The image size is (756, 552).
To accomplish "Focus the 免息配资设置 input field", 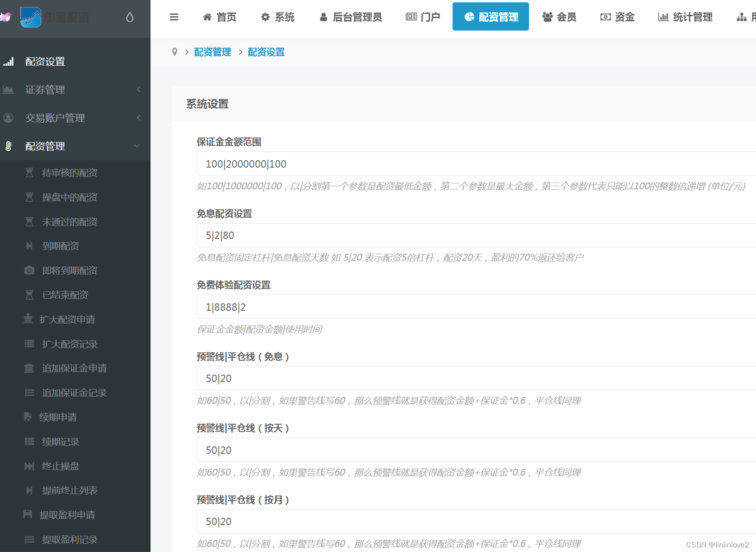I will point(476,235).
